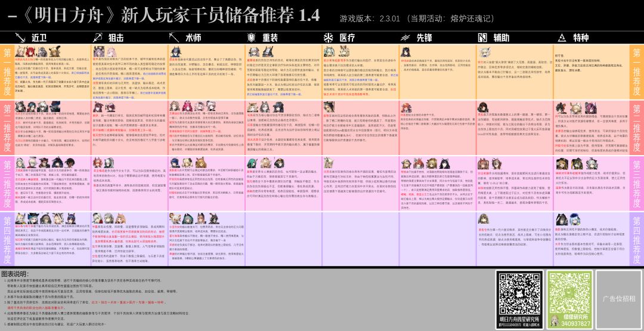This screenshot has height=331, width=644.
Task: Click the lone operator portrait in 辅助 first-tier cell
Action: pyautogui.click(x=484, y=52)
